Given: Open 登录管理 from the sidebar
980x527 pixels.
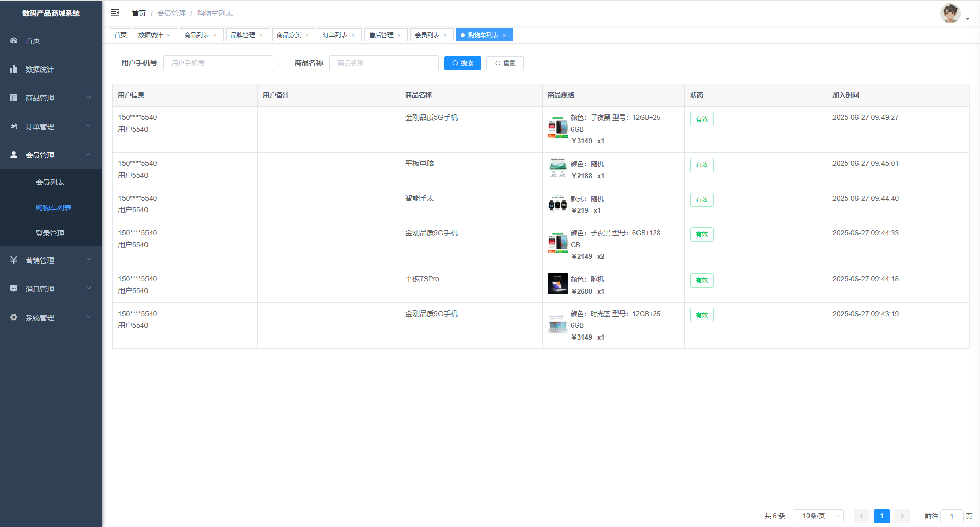Looking at the screenshot, I should (50, 233).
